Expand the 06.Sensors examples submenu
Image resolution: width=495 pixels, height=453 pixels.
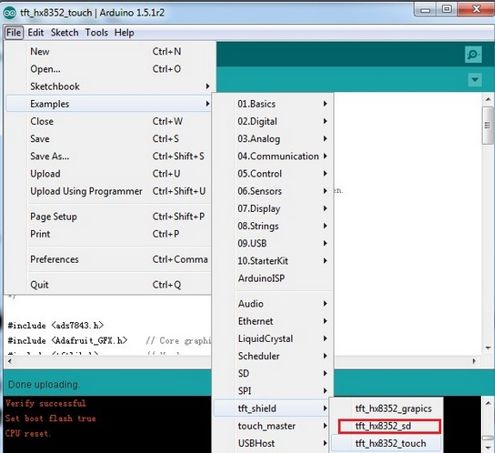click(273, 191)
